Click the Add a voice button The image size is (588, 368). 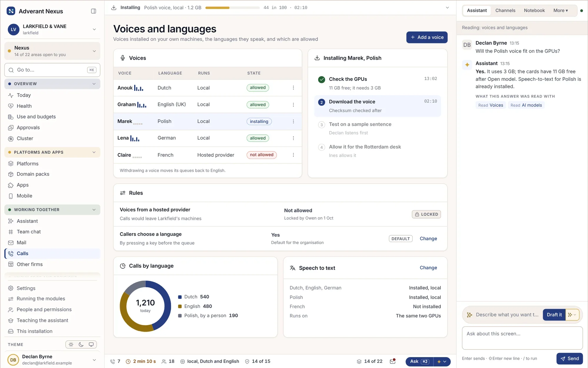(x=427, y=37)
